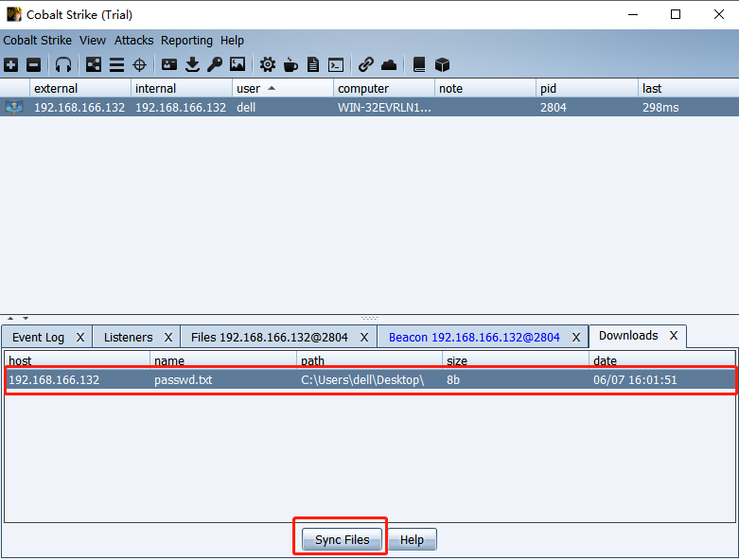The width and height of the screenshot is (739, 560).
Task: Click the downloads arrow toolbar icon
Action: point(192,64)
